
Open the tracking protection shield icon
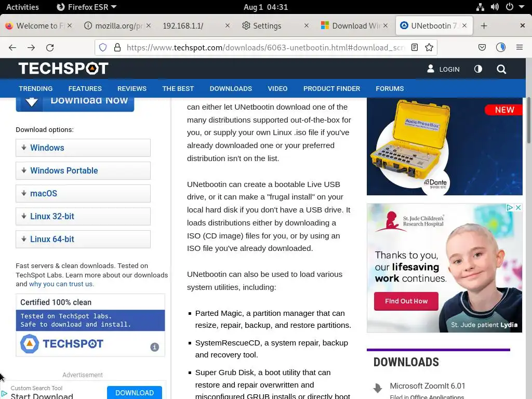point(103,47)
